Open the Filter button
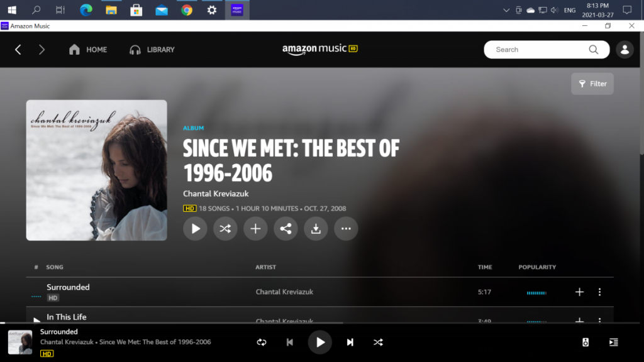The width and height of the screenshot is (644, 362). 592,84
